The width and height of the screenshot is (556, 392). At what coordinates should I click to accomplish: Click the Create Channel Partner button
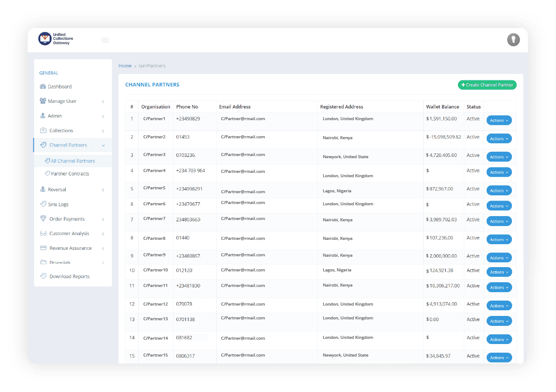(x=487, y=85)
